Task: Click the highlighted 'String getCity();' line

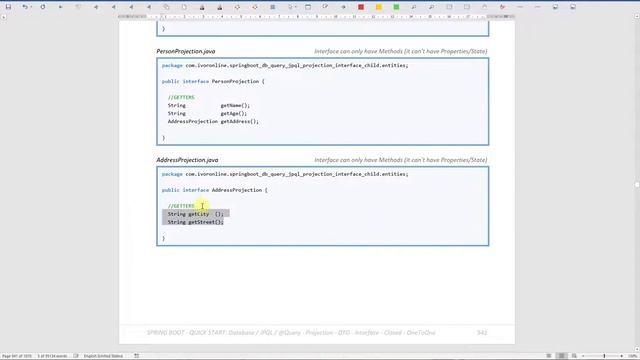Action: pyautogui.click(x=196, y=214)
